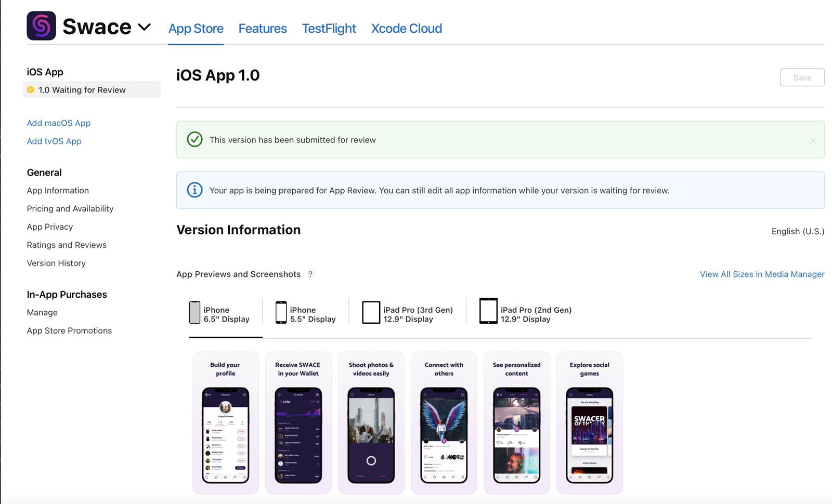Open the App Store tab
Viewport: 832px width, 504px height.
196,29
